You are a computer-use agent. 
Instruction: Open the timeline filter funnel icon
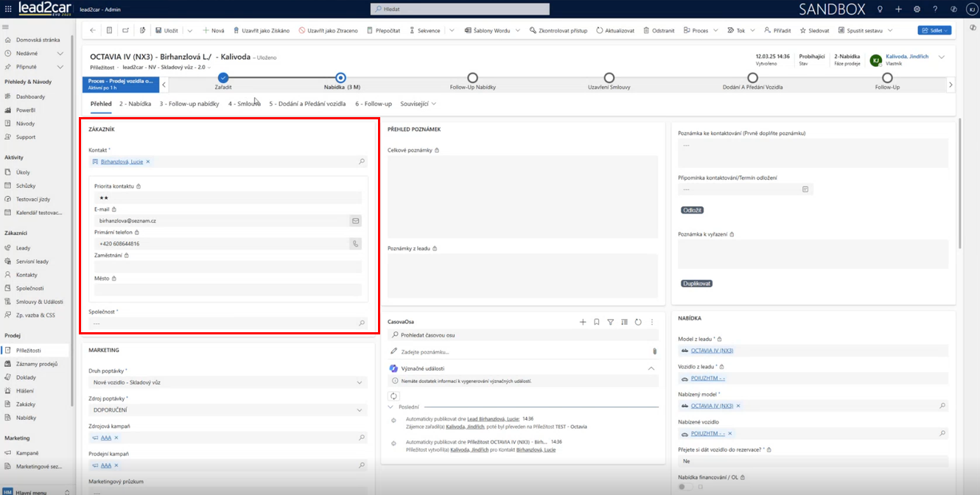[x=610, y=322]
